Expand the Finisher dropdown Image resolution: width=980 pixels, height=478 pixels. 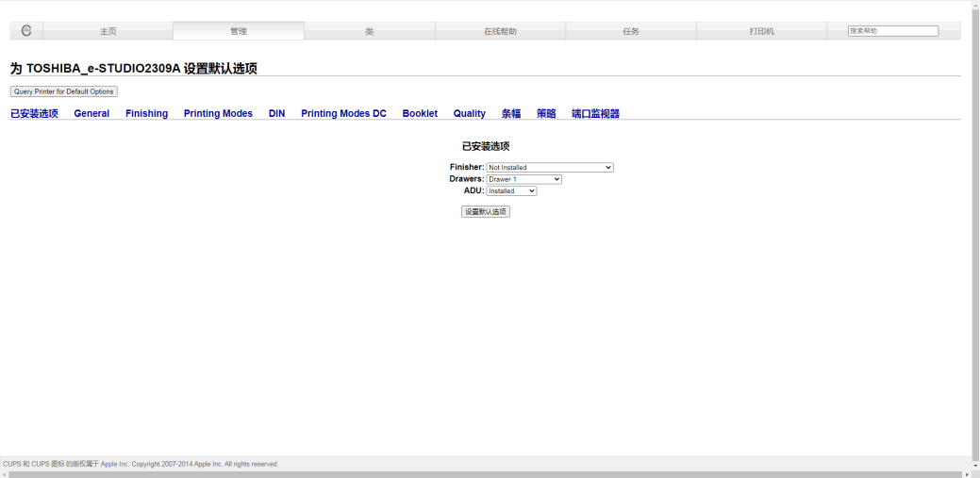click(x=550, y=168)
